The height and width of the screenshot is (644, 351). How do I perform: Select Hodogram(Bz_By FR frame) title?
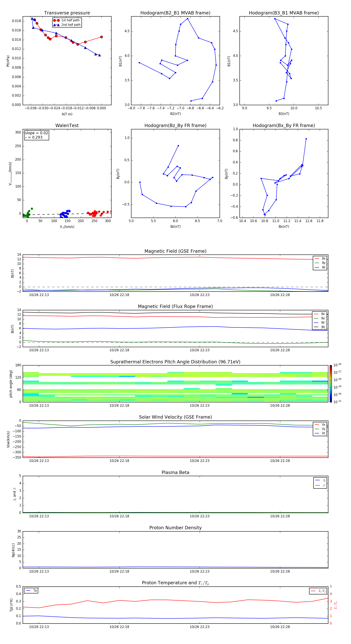click(175, 125)
